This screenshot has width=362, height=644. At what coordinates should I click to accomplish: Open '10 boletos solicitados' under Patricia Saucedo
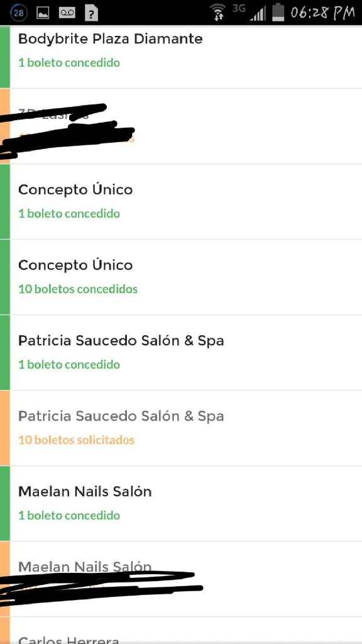pyautogui.click(x=76, y=440)
